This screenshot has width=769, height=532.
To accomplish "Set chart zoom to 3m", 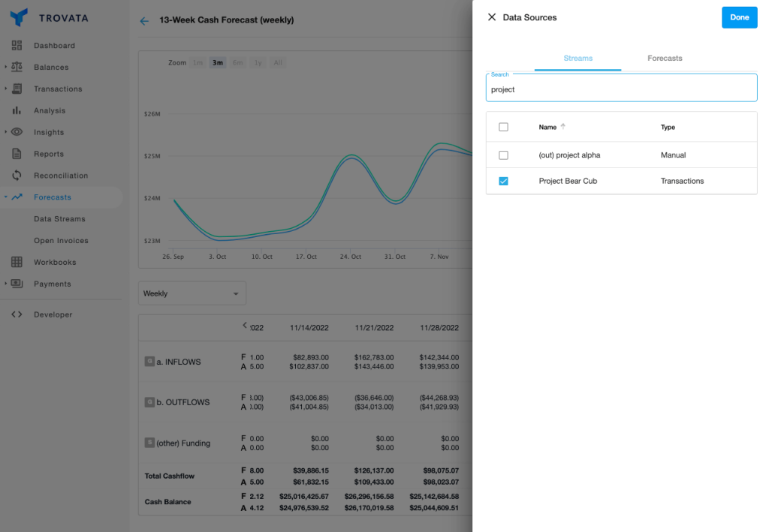I will coord(218,63).
